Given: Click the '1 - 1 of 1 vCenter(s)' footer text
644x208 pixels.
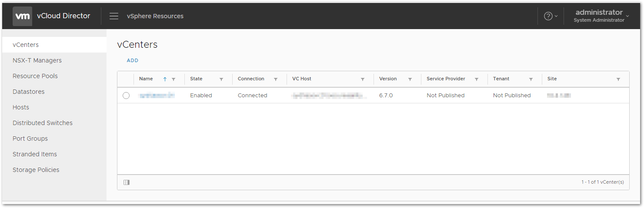Looking at the screenshot, I should (x=602, y=182).
